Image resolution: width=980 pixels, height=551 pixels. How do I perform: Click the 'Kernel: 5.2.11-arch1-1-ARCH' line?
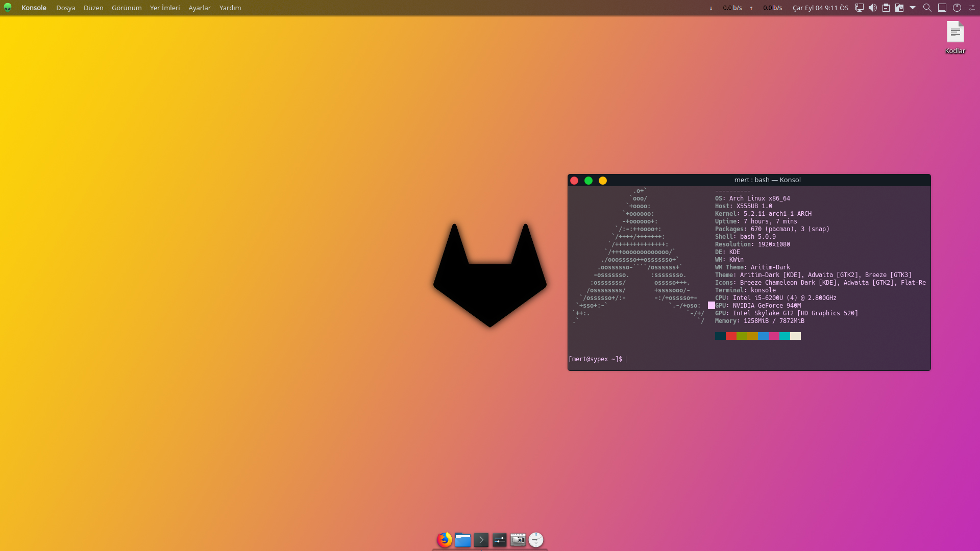point(763,214)
